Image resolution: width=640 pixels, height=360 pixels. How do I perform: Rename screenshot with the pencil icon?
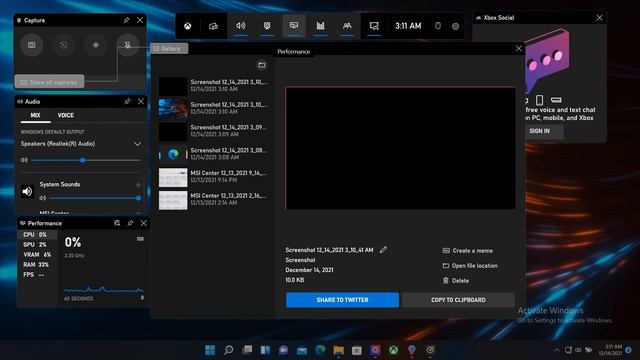[x=383, y=249]
